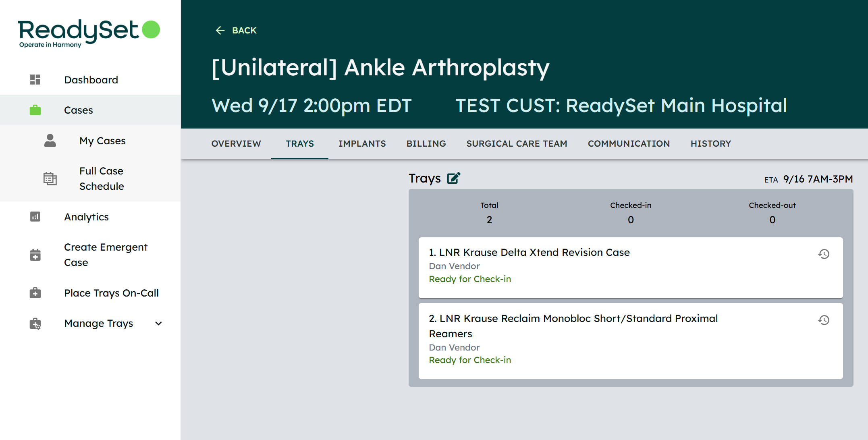Click the Dashboard grid icon

tap(35, 79)
